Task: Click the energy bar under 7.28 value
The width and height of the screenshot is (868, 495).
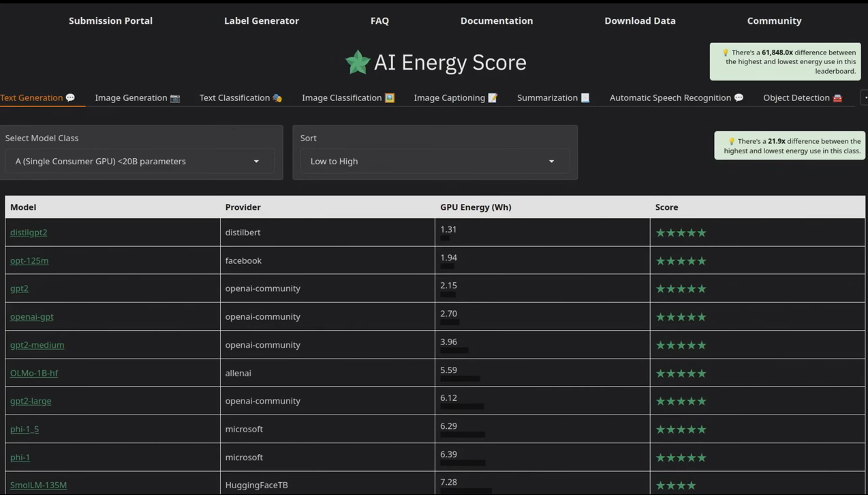Action: point(466,491)
